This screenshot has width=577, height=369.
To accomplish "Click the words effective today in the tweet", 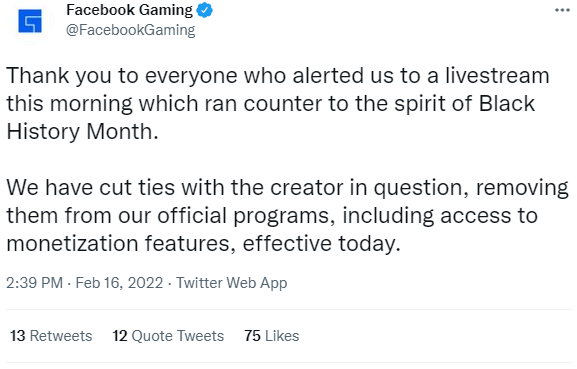I will 321,244.
